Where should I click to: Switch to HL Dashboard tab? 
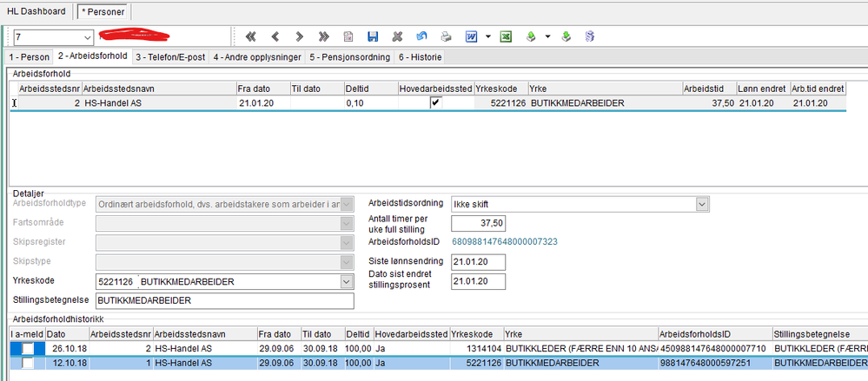pyautogui.click(x=36, y=11)
